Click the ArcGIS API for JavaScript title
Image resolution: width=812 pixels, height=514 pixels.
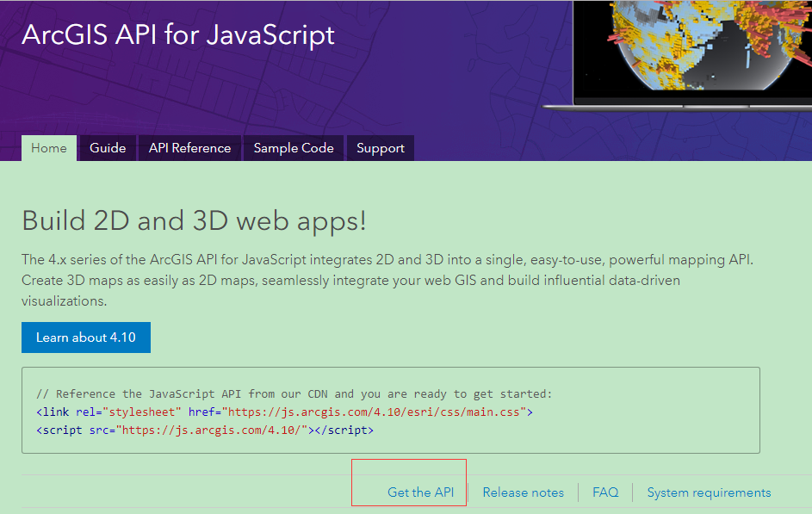click(x=179, y=35)
